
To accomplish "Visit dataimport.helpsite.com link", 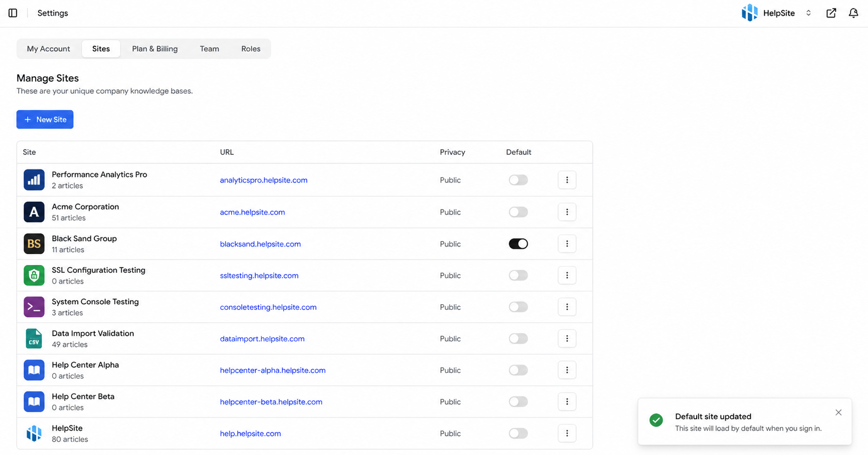I will 262,339.
